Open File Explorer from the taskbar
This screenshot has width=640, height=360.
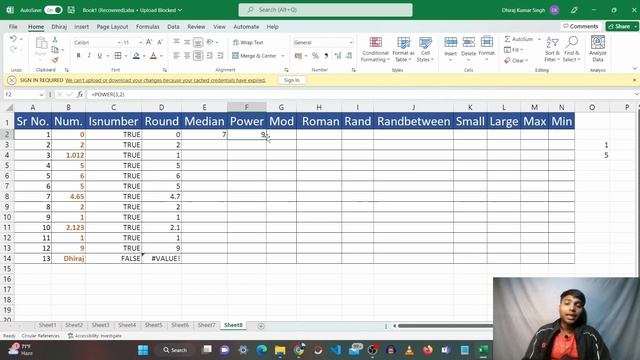coord(280,350)
